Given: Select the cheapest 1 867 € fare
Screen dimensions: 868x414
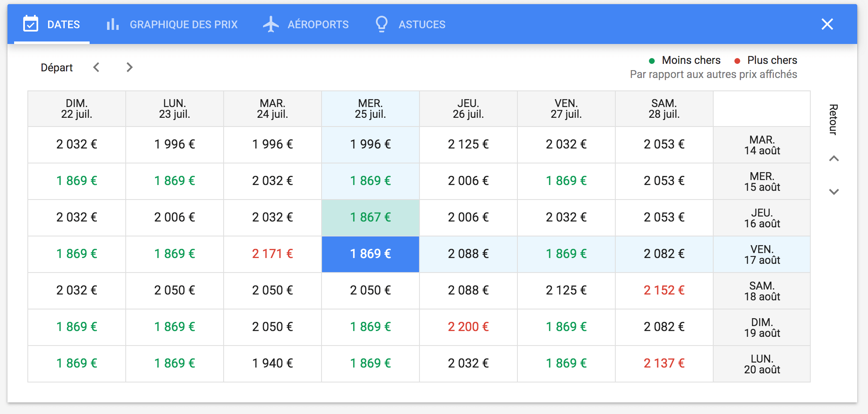Looking at the screenshot, I should [x=370, y=217].
